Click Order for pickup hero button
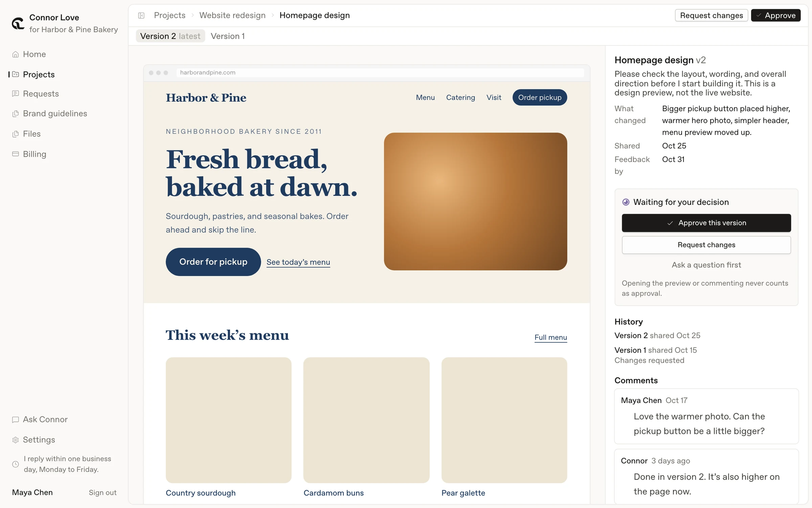The image size is (812, 508). coord(213,262)
